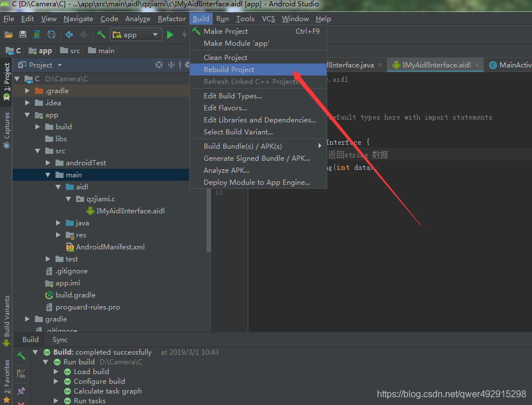
Task: Click the Sync project toolbar icon
Action: 37,34
